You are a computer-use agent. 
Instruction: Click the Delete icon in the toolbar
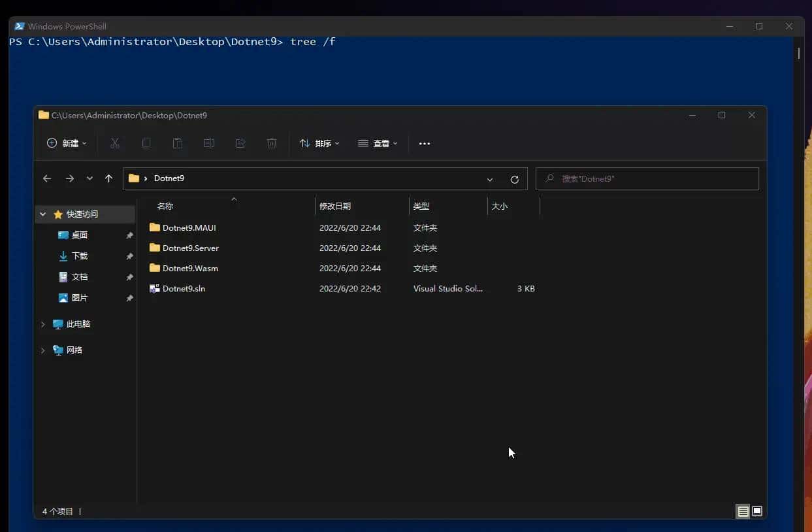click(271, 143)
